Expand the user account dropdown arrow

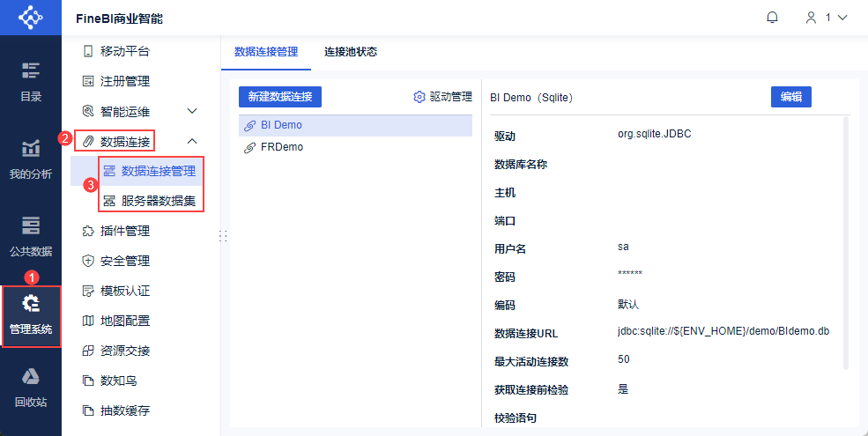point(842,18)
